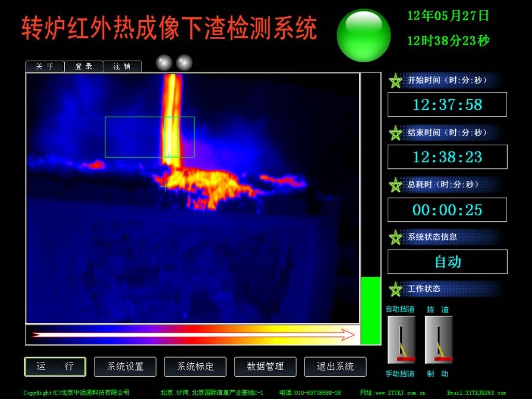Open the 系统设置 system settings
The height and width of the screenshot is (399, 532).
[x=124, y=366]
